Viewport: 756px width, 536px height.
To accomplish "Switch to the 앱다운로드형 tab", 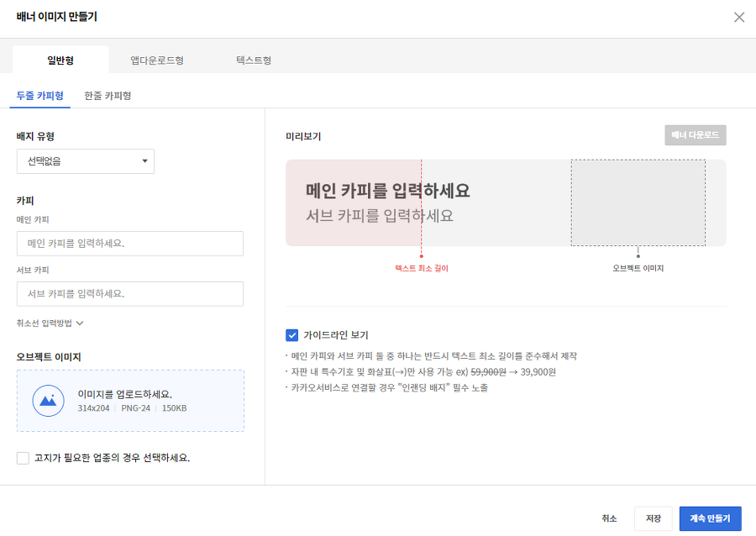I will point(157,60).
